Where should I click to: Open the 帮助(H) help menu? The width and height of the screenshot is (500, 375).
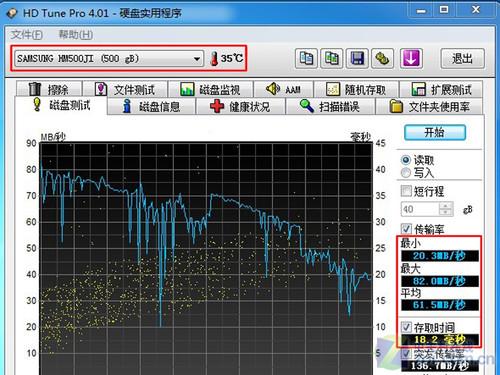coord(76,34)
